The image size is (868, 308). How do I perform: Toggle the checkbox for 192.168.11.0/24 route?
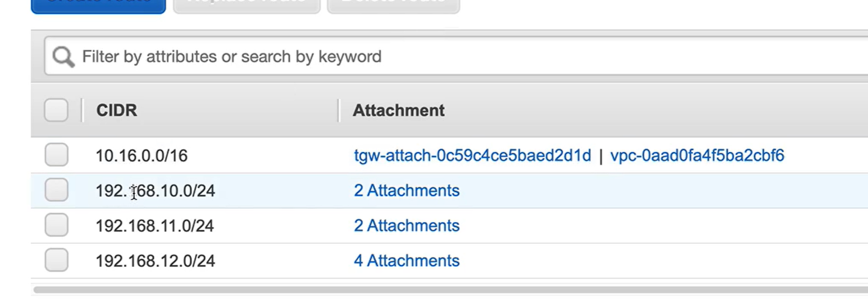[x=56, y=225]
